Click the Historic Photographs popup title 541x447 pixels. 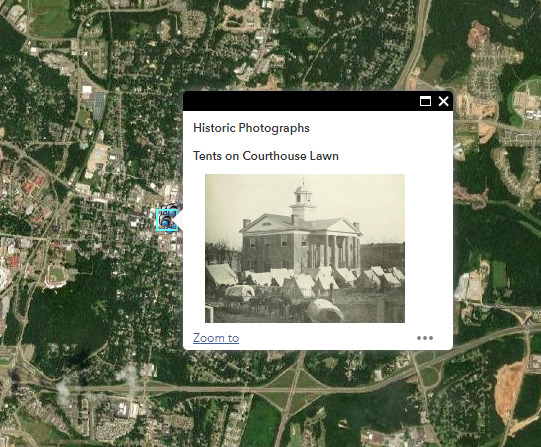[251, 128]
